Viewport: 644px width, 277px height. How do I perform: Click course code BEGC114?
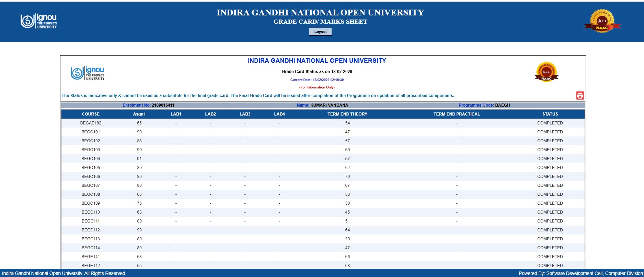click(91, 248)
